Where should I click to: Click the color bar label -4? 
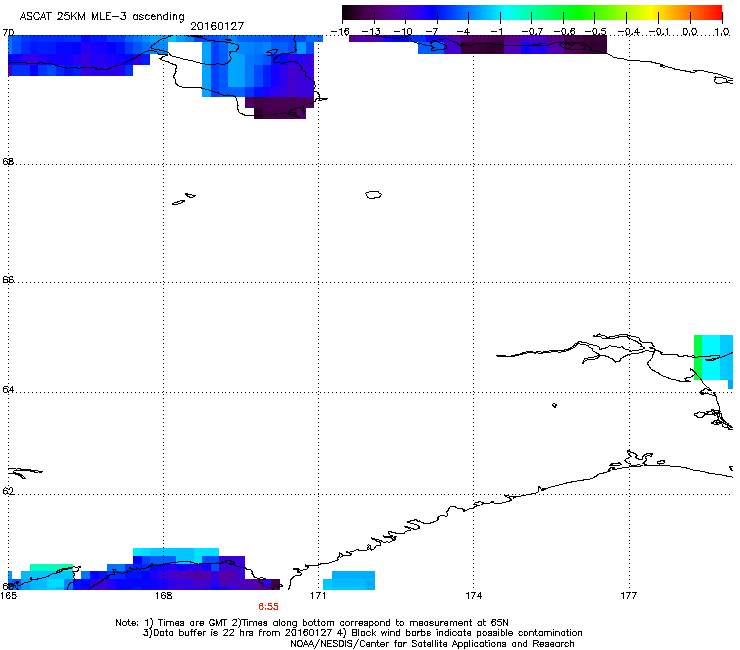463,32
